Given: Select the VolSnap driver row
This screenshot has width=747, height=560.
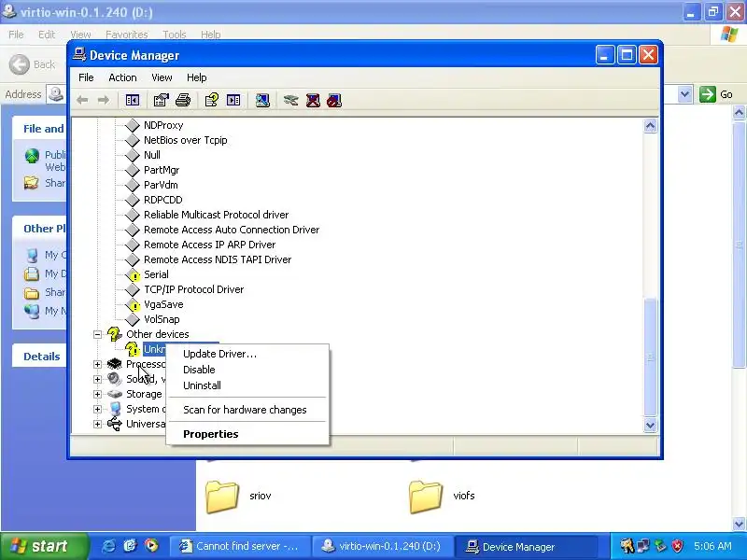Looking at the screenshot, I should [162, 319].
